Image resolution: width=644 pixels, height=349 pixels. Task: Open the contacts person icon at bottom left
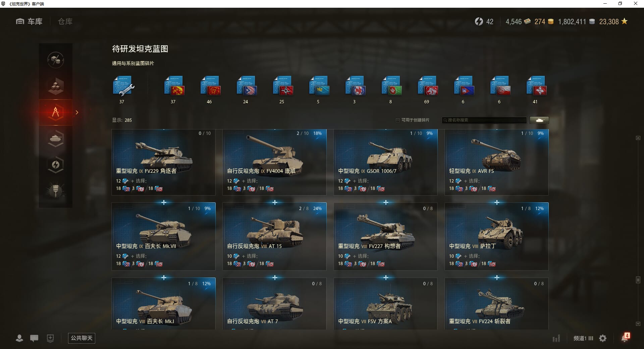[x=19, y=338]
